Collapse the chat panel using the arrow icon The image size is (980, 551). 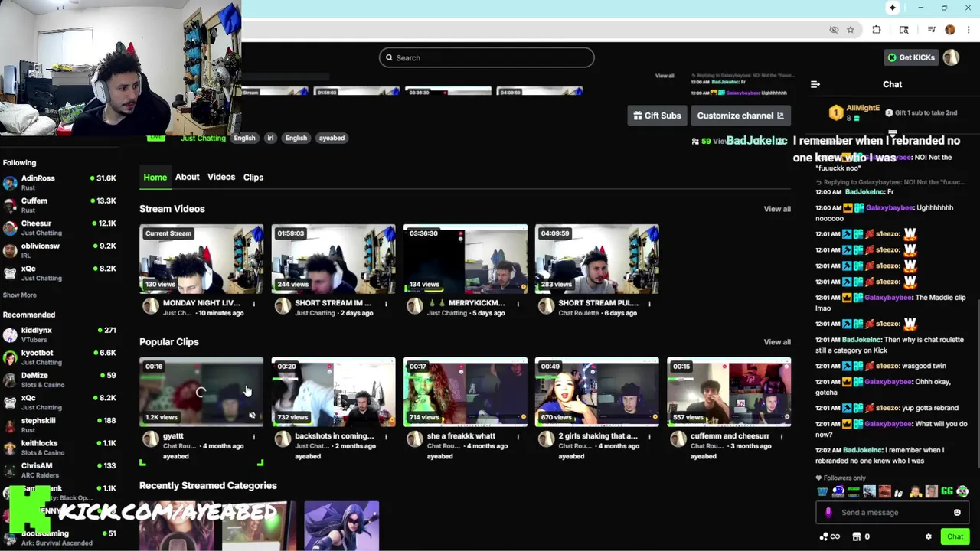(x=815, y=84)
